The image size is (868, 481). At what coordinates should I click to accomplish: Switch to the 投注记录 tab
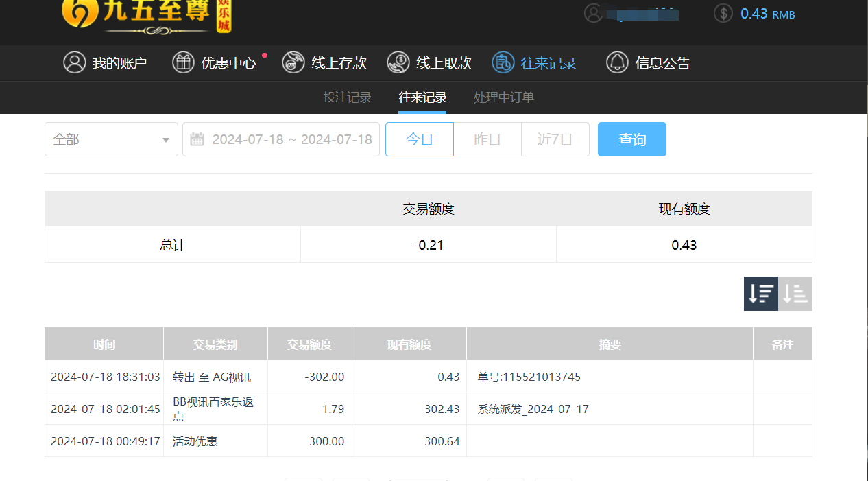point(348,97)
